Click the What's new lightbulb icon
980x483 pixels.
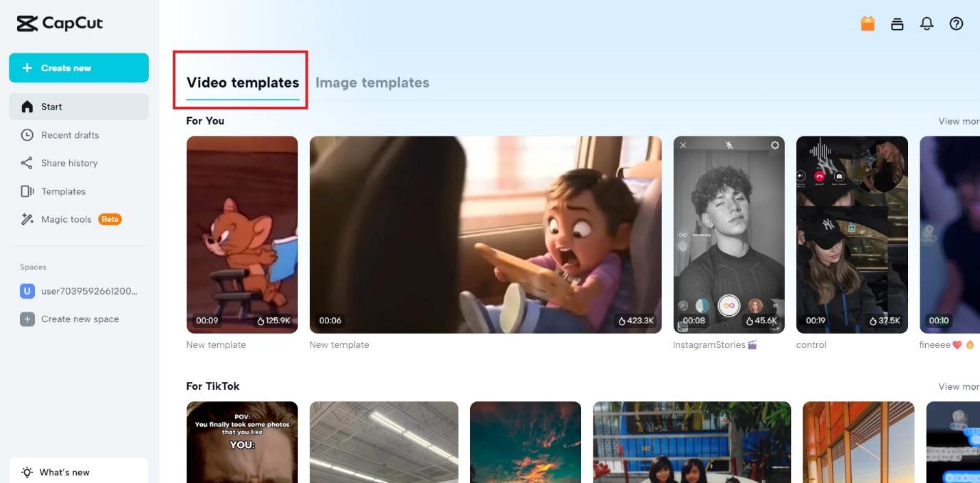[27, 472]
